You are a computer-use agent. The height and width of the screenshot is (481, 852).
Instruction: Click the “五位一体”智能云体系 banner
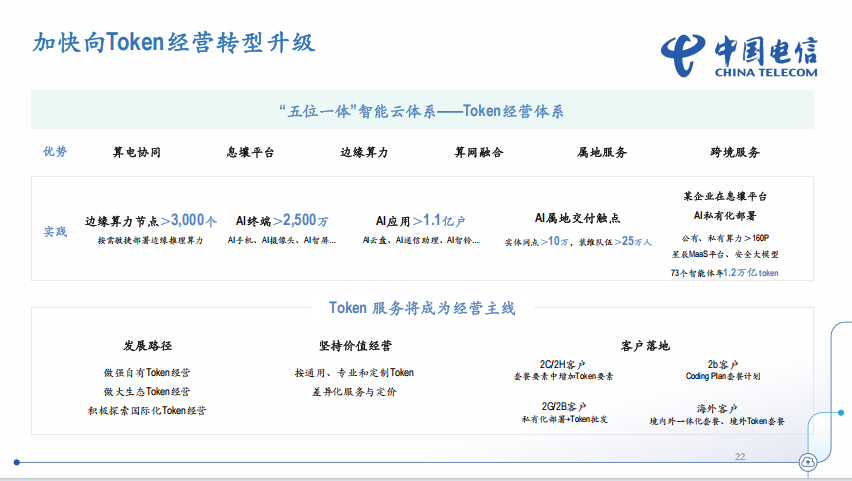tap(421, 110)
